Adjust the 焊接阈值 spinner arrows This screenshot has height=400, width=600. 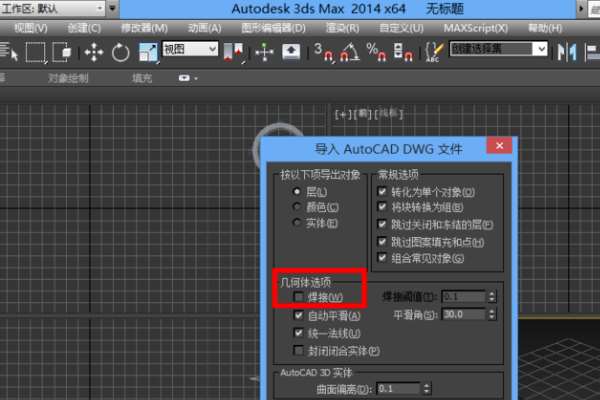(492, 296)
